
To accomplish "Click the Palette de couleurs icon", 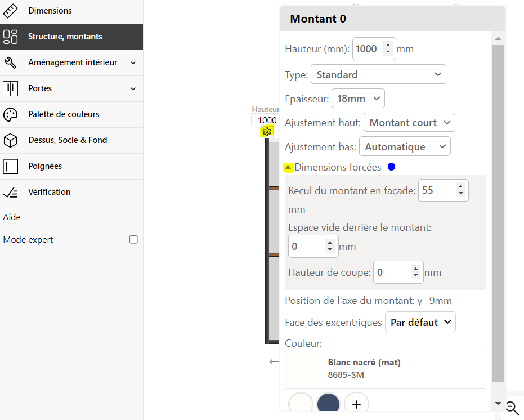I will coord(10,114).
